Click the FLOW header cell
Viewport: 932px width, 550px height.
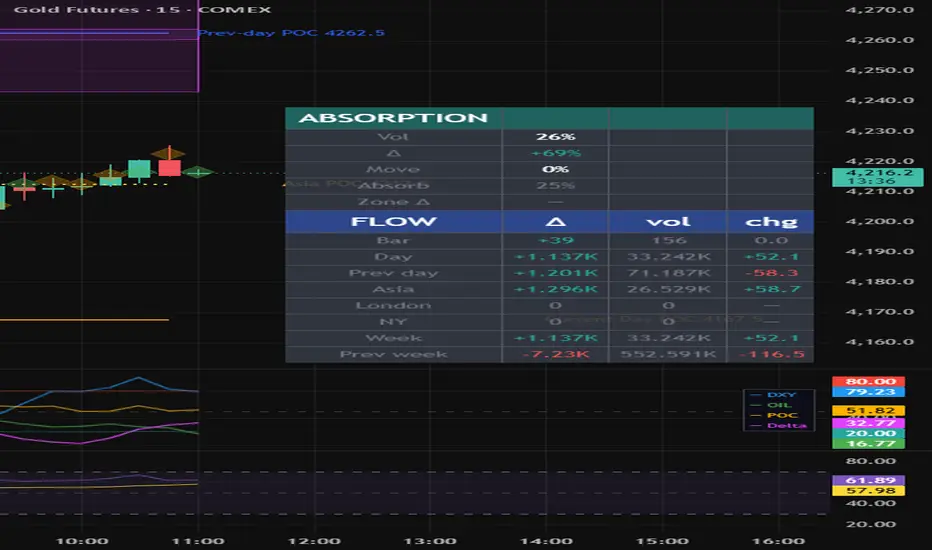click(393, 221)
